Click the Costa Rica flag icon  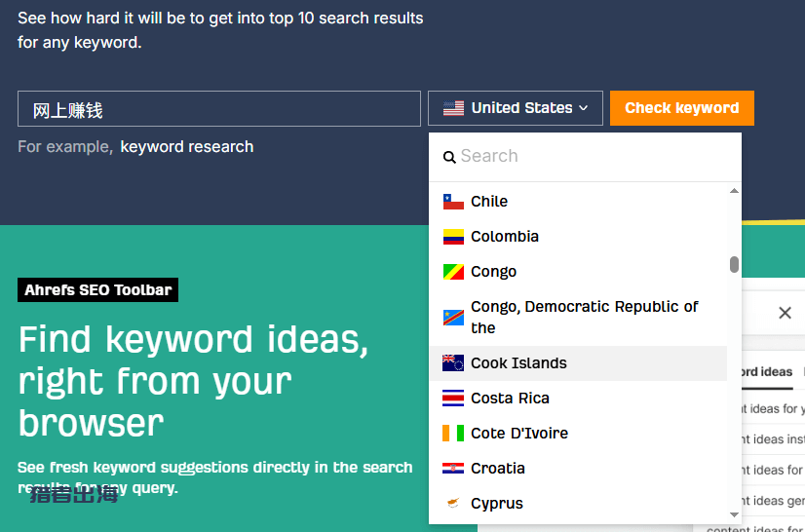(453, 399)
